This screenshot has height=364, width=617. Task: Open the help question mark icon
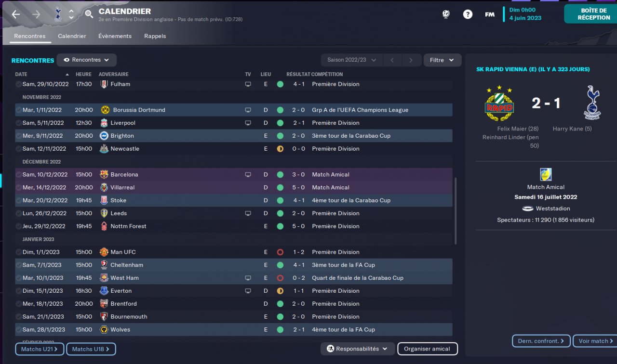pos(468,14)
